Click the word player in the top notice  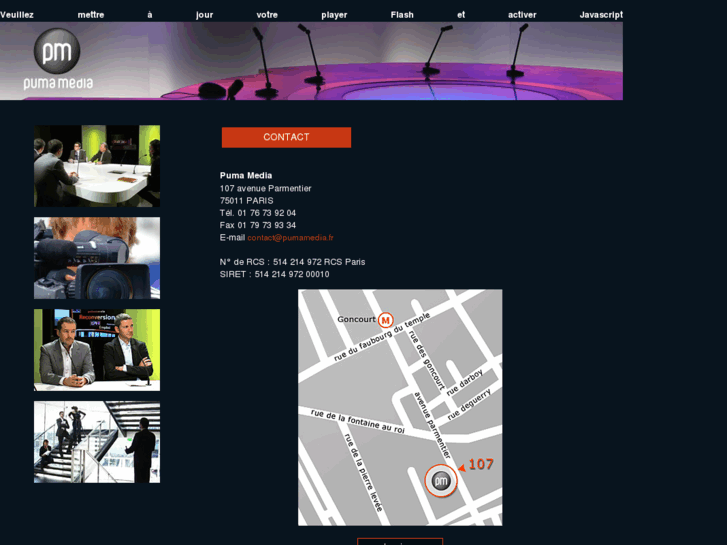point(334,15)
